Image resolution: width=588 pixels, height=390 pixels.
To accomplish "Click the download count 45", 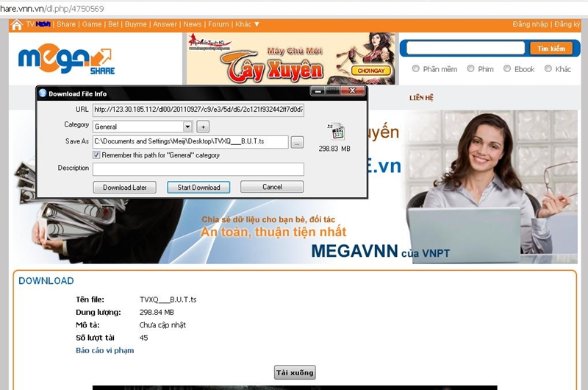I will point(143,338).
